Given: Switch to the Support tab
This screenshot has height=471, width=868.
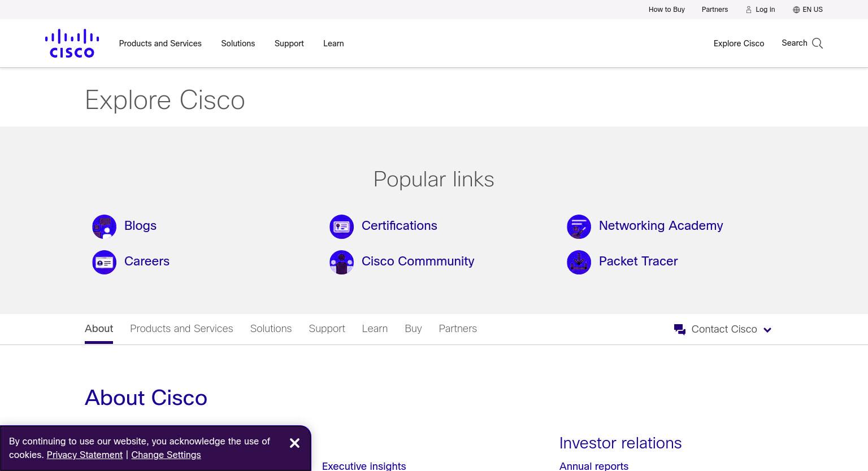Looking at the screenshot, I should point(327,329).
